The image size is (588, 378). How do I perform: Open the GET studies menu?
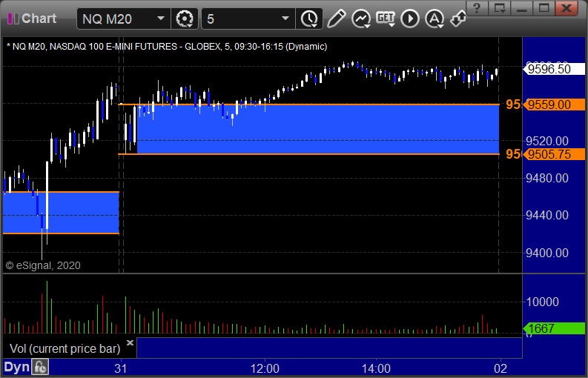386,19
